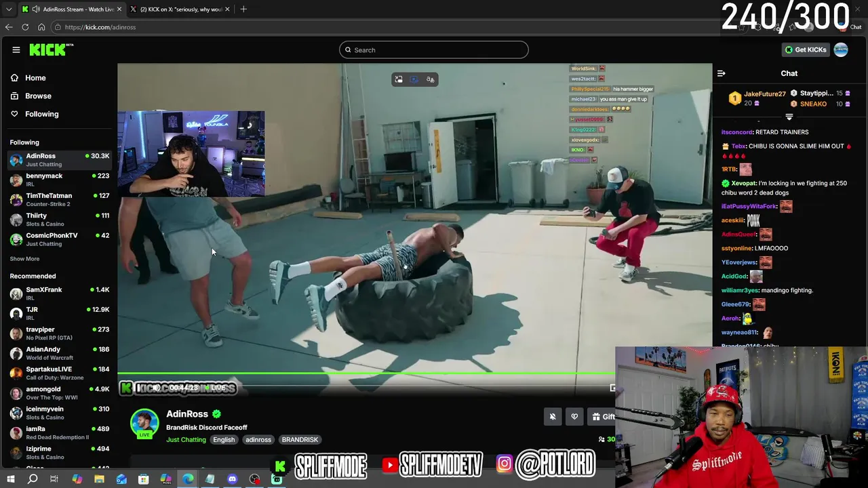Open Task View on the taskbar
868x488 pixels.
tap(54, 479)
